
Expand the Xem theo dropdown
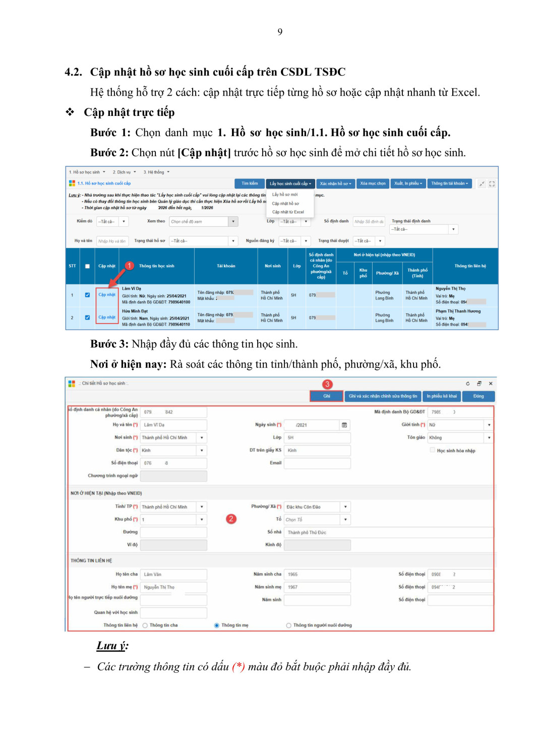coord(233,221)
